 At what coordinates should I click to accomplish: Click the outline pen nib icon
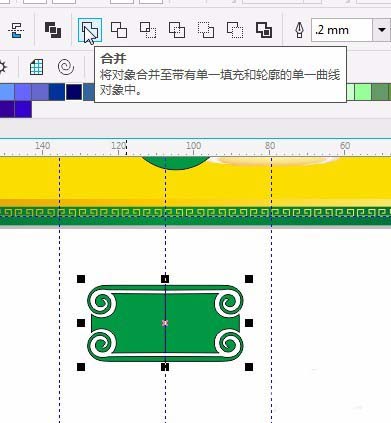[299, 30]
